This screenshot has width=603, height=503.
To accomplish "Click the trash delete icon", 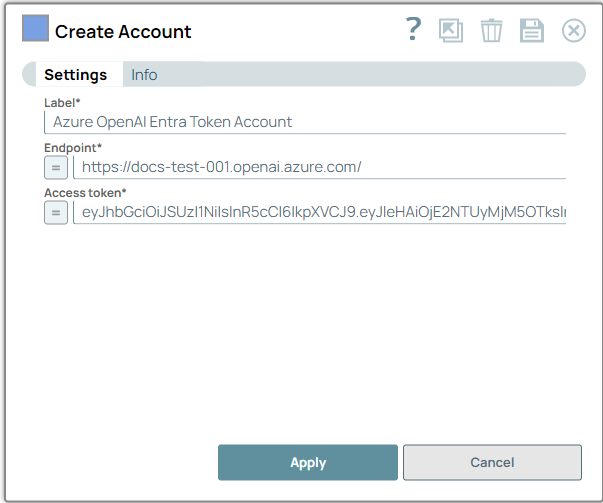I will [491, 30].
